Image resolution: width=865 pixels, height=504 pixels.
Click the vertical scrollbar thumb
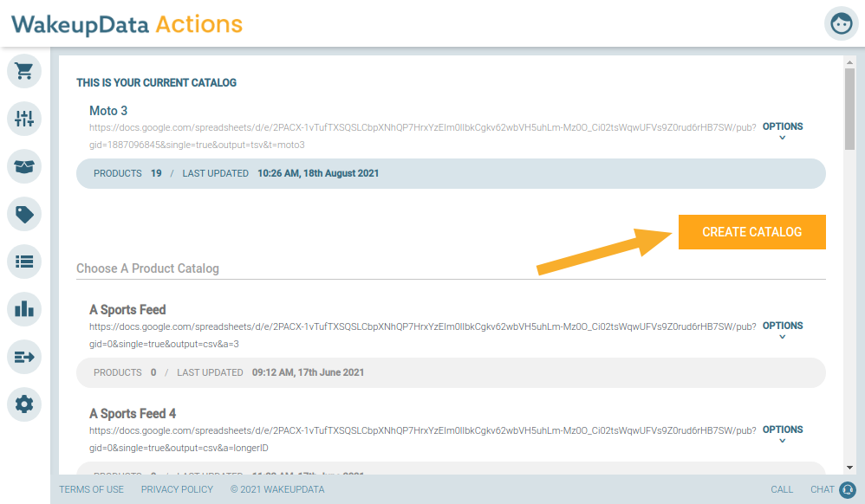point(849,108)
